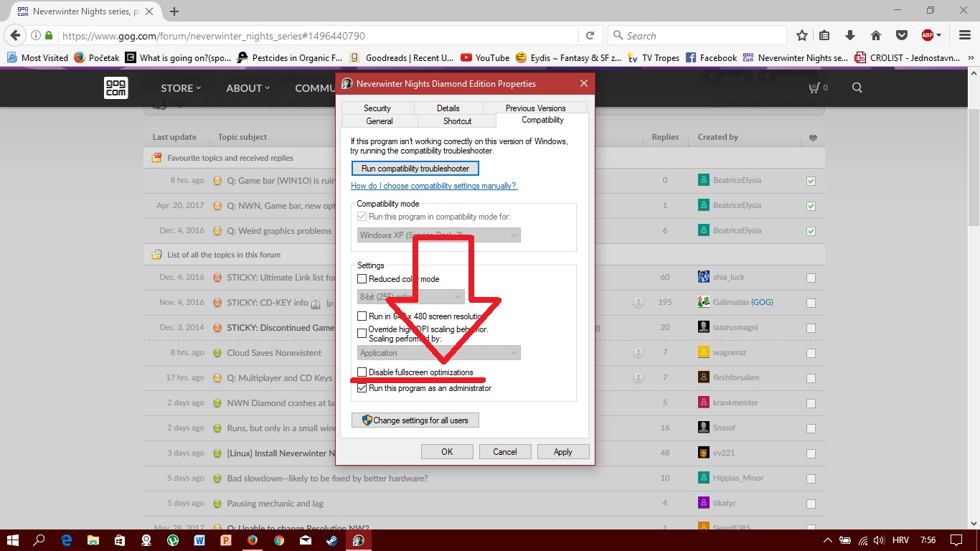Image resolution: width=980 pixels, height=551 pixels.
Task: Check favourite box for shia_luck row
Action: coord(811,278)
